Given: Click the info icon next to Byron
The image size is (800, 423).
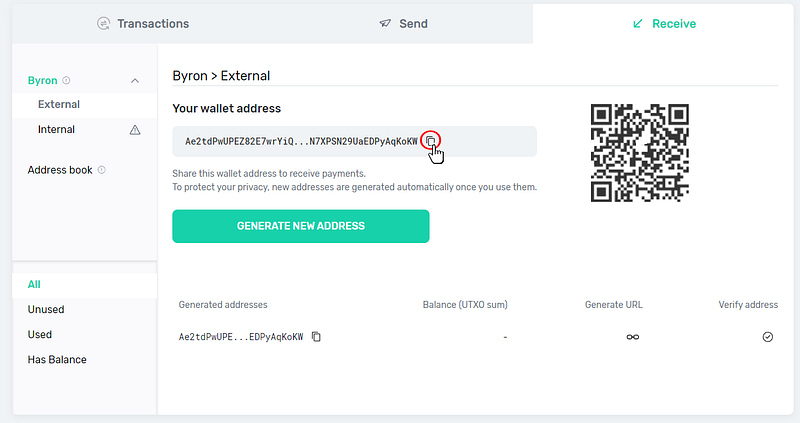Looking at the screenshot, I should coord(66,80).
